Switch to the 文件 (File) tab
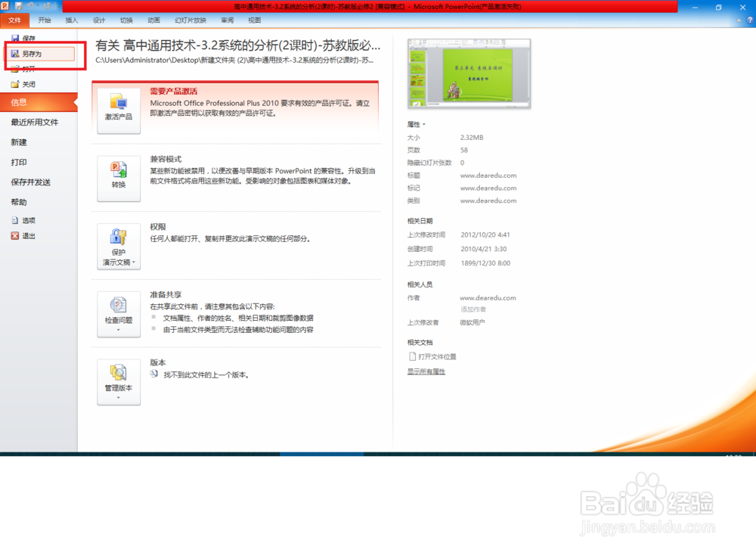Screen dimensions: 756x553 click(14, 20)
